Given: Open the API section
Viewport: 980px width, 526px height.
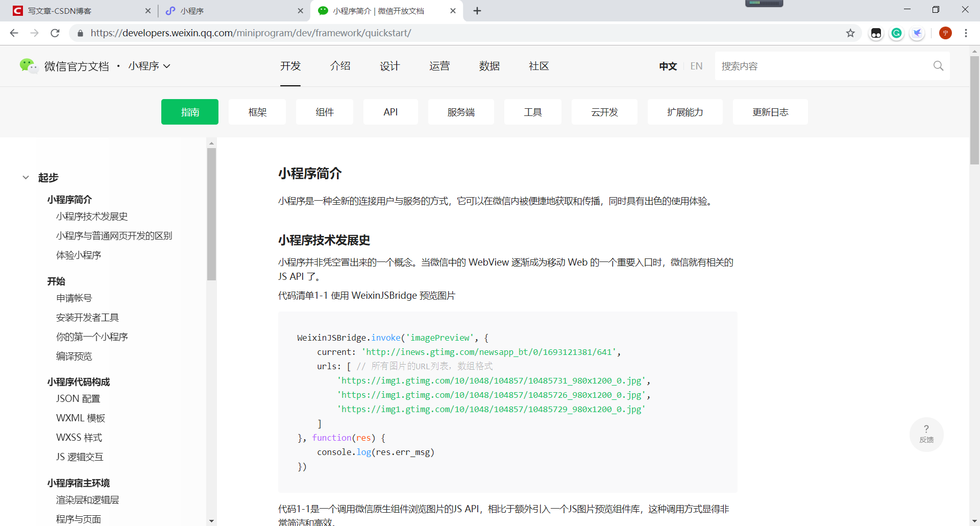Looking at the screenshot, I should tap(390, 112).
